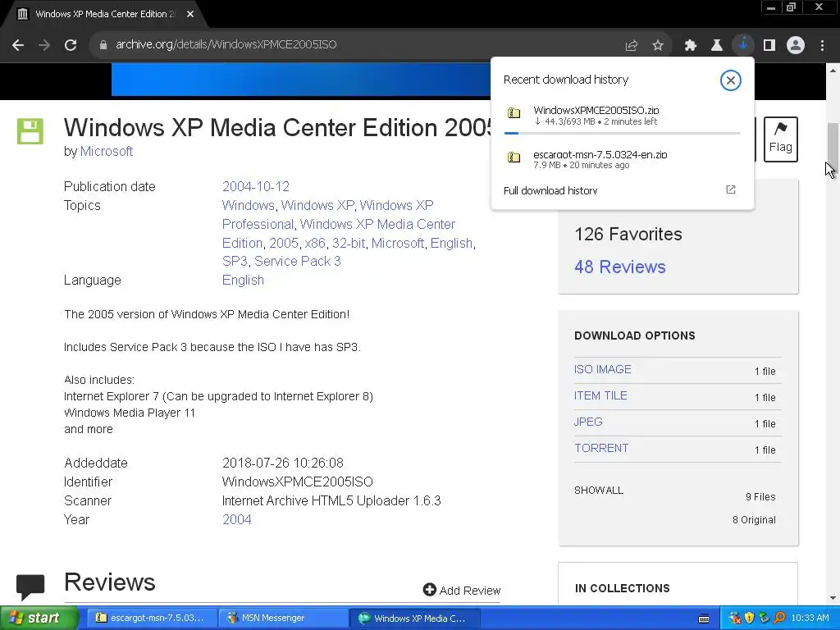Open Full download history
The image size is (840, 630).
point(550,190)
